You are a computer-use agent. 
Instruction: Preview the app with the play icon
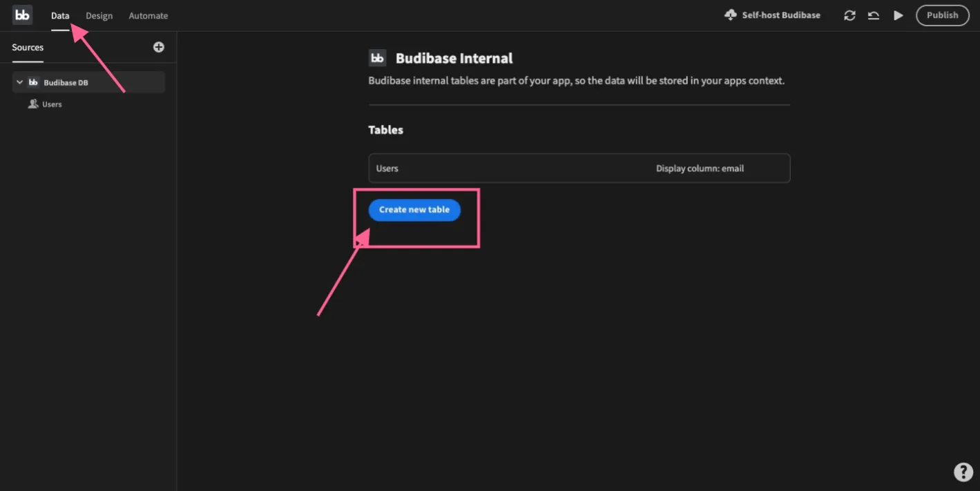[x=898, y=15]
